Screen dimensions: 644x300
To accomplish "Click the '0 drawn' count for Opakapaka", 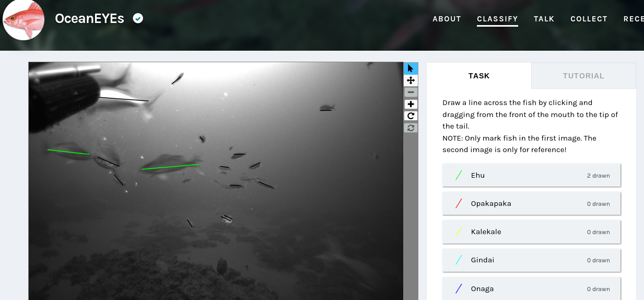I will [x=599, y=204].
